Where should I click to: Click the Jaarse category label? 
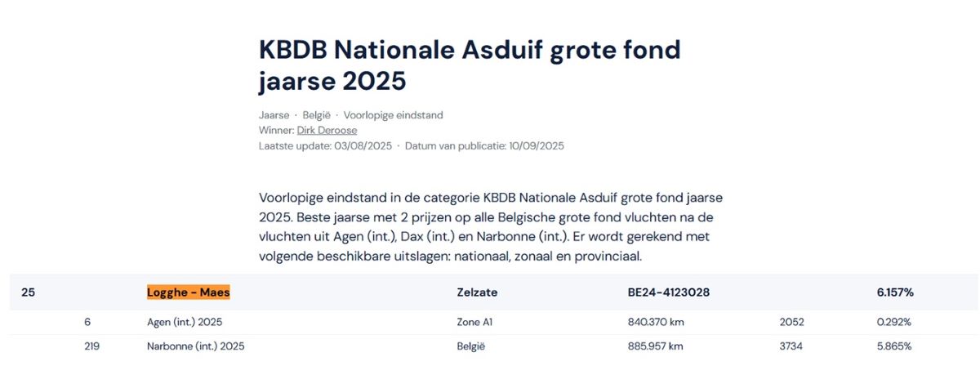pyautogui.click(x=274, y=115)
